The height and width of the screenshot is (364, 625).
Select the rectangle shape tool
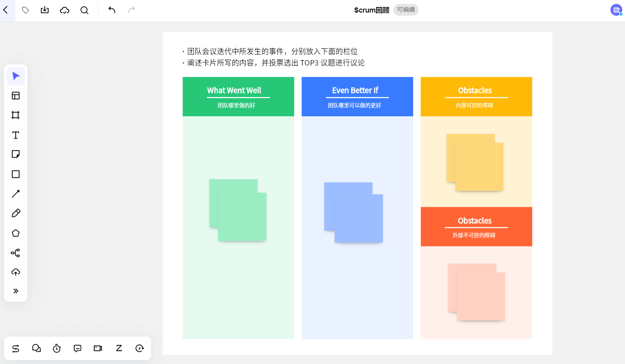tap(16, 174)
